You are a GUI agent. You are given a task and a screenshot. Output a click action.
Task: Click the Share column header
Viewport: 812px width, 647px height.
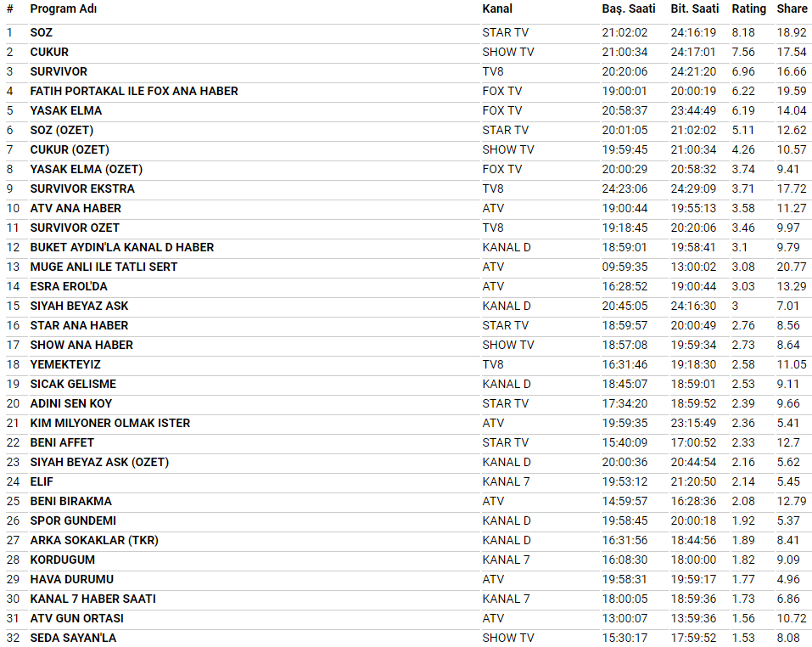coord(792,9)
